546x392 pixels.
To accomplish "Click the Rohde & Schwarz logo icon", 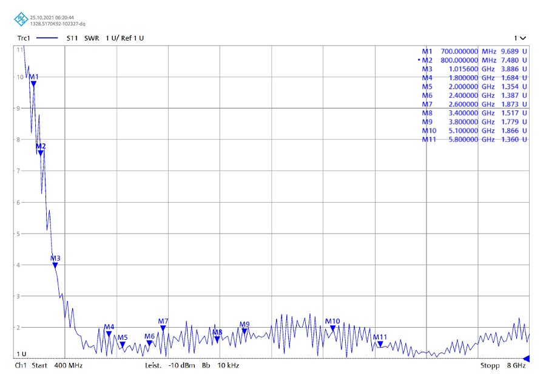I will [x=21, y=20].
